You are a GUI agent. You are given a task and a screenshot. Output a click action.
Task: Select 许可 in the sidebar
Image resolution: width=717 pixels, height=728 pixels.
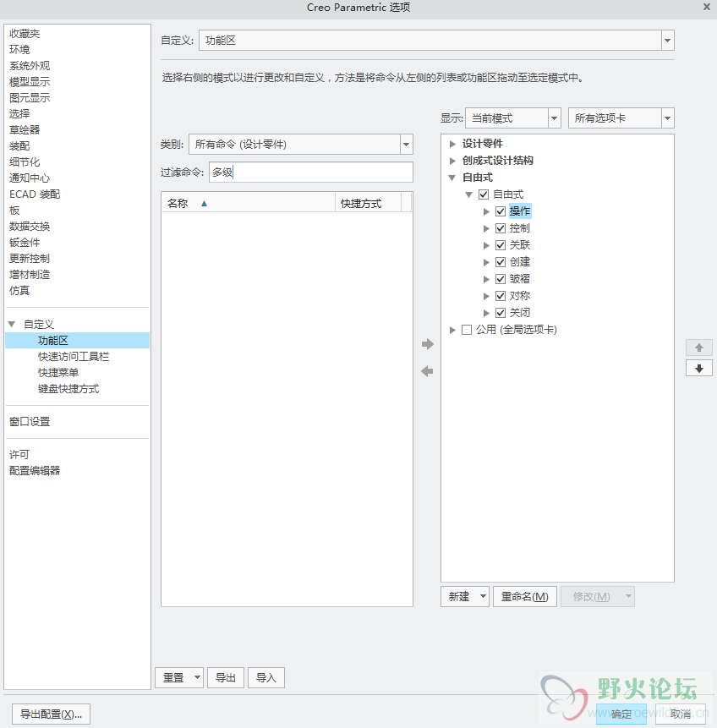[x=19, y=455]
